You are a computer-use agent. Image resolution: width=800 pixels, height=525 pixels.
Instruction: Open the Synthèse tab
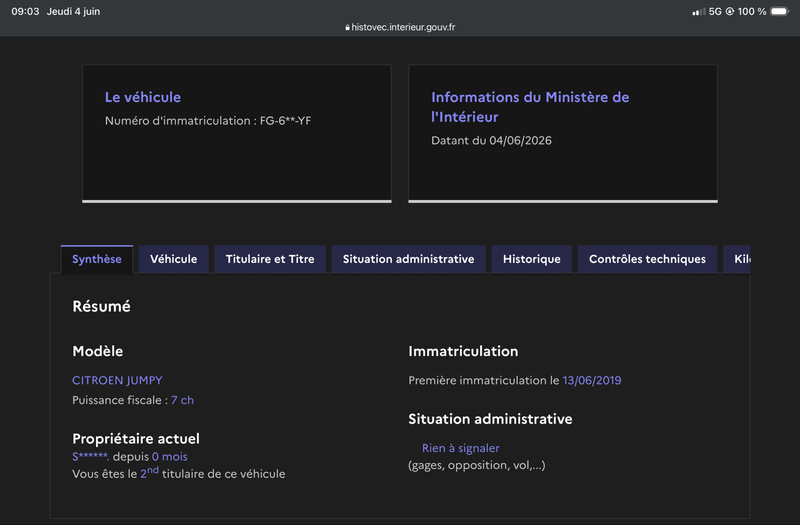pyautogui.click(x=97, y=259)
